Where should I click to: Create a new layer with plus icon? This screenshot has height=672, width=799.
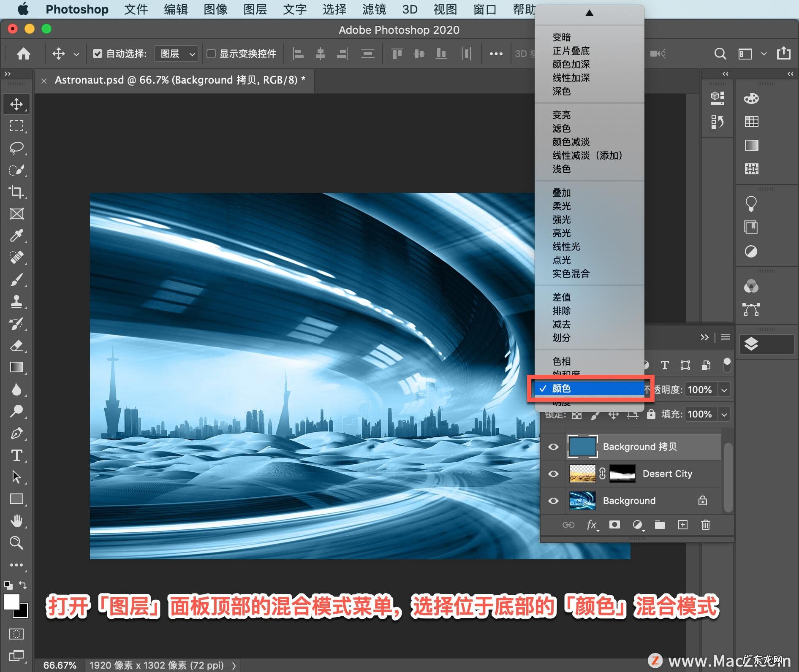click(683, 525)
